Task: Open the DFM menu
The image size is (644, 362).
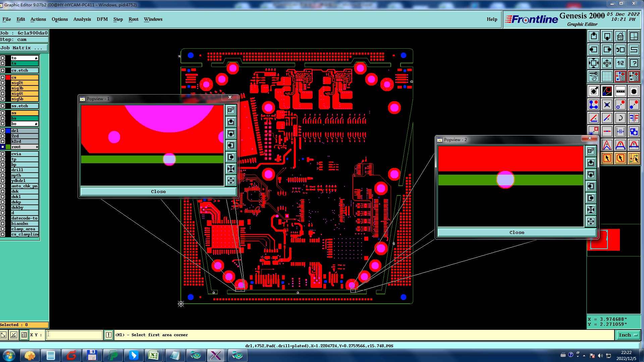Action: tap(102, 19)
